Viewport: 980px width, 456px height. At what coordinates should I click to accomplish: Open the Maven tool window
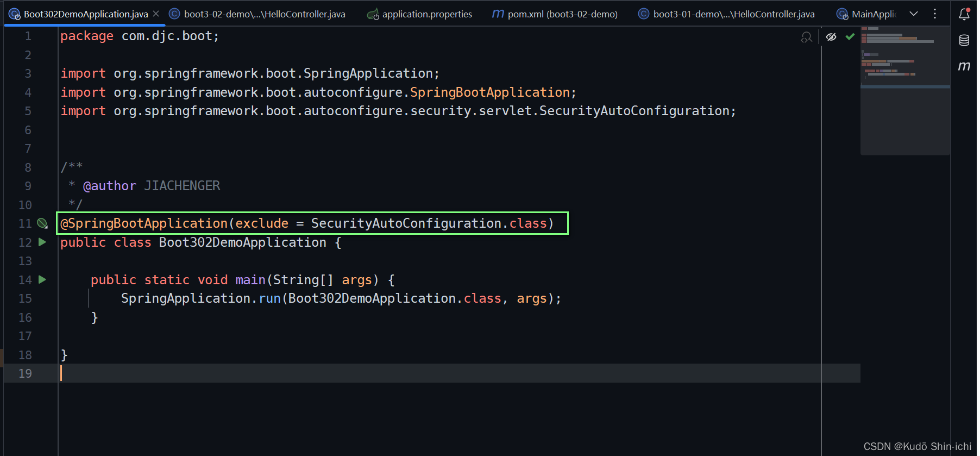[x=964, y=66]
